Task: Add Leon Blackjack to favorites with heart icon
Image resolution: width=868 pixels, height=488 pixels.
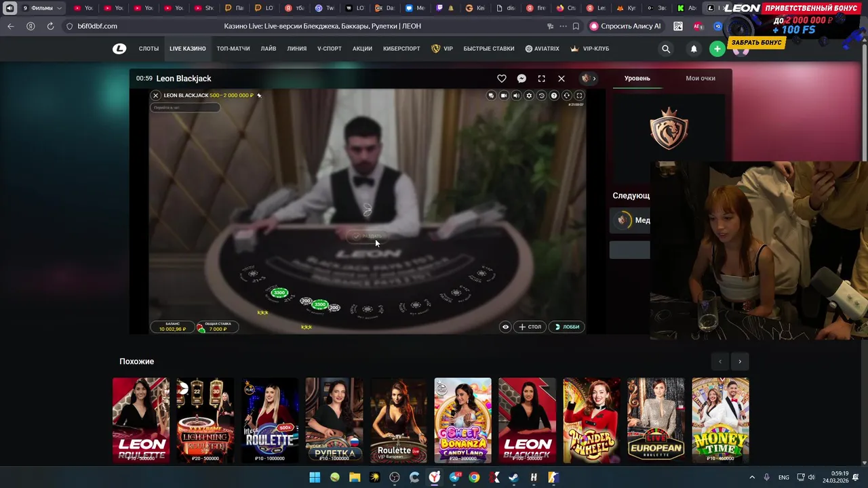Action: click(502, 79)
